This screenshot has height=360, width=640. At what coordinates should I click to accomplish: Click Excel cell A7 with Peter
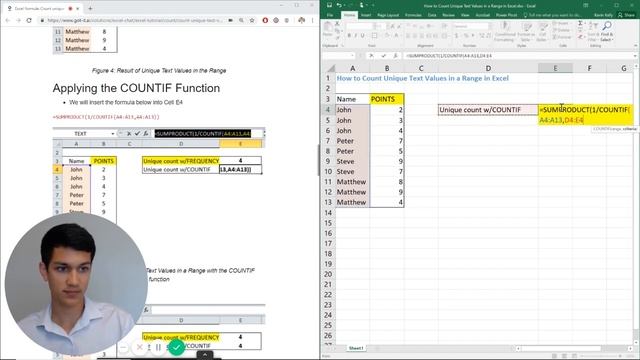[353, 141]
